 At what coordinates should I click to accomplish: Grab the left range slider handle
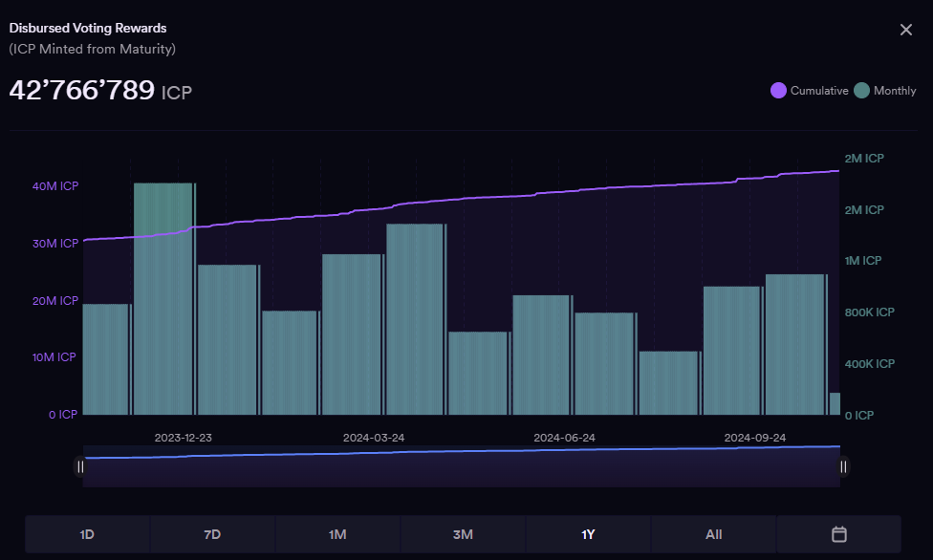pyautogui.click(x=80, y=466)
